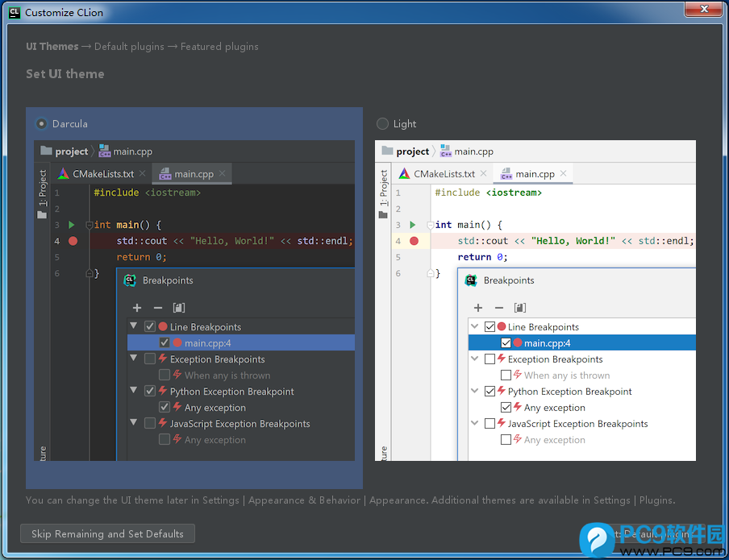Collapse Line Breakpoints tree node in Light preview
Image resolution: width=729 pixels, height=560 pixels.
[x=475, y=326]
